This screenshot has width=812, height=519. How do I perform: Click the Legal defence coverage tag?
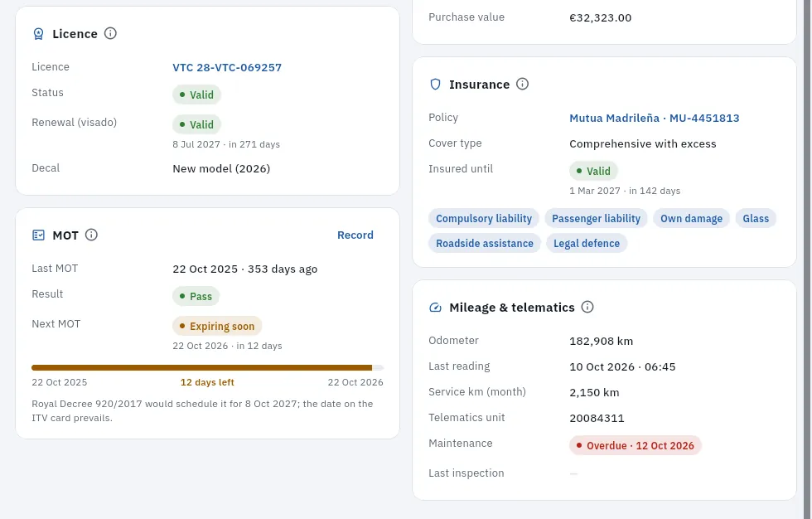(x=587, y=244)
